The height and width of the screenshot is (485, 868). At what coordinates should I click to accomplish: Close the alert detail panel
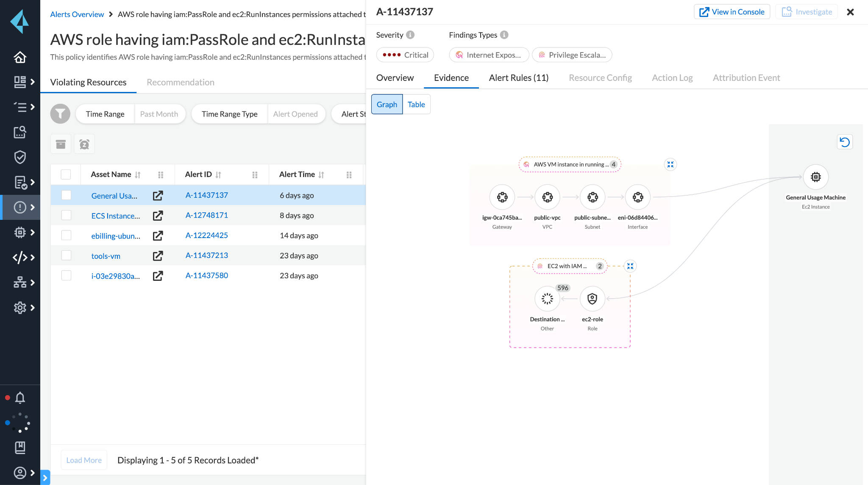(850, 12)
